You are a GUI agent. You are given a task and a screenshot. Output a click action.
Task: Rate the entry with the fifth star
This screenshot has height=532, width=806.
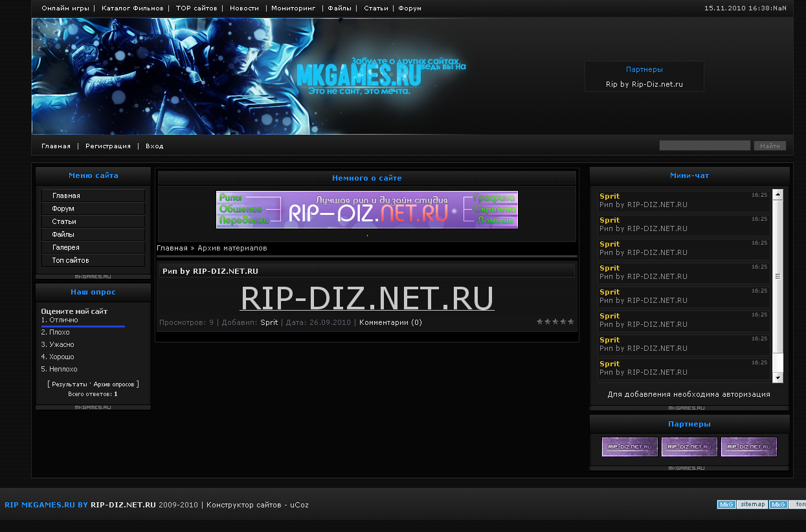pos(571,322)
